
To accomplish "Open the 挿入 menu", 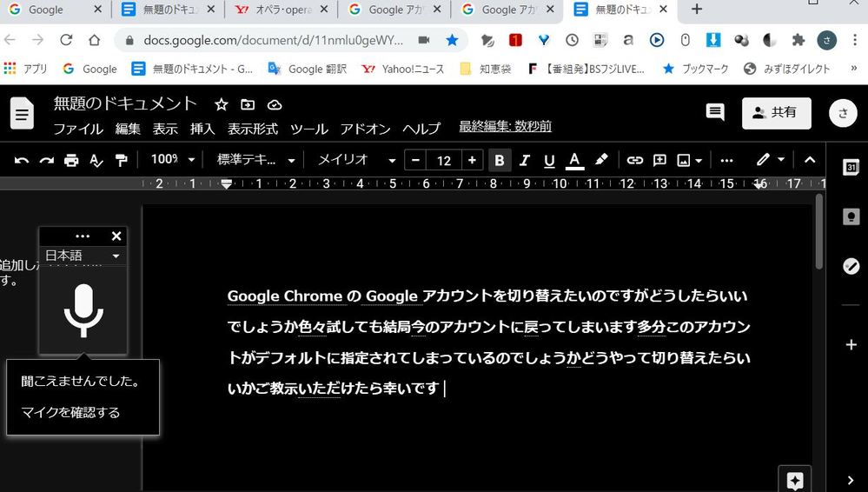I will (x=202, y=129).
